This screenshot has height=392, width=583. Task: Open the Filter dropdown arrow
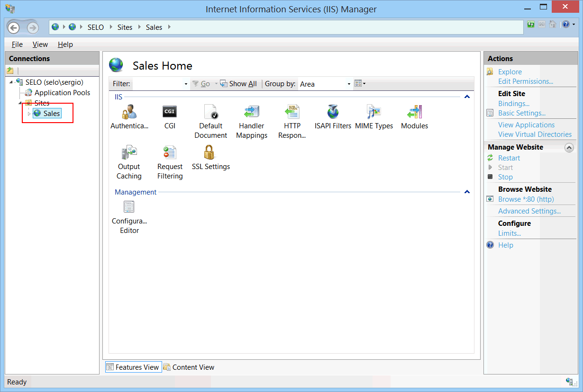click(186, 84)
